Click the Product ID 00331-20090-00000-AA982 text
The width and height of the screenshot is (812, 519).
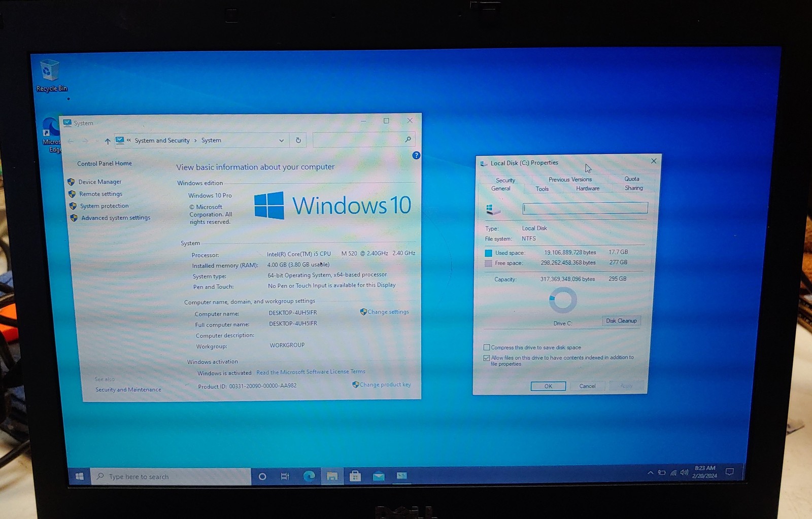point(247,386)
